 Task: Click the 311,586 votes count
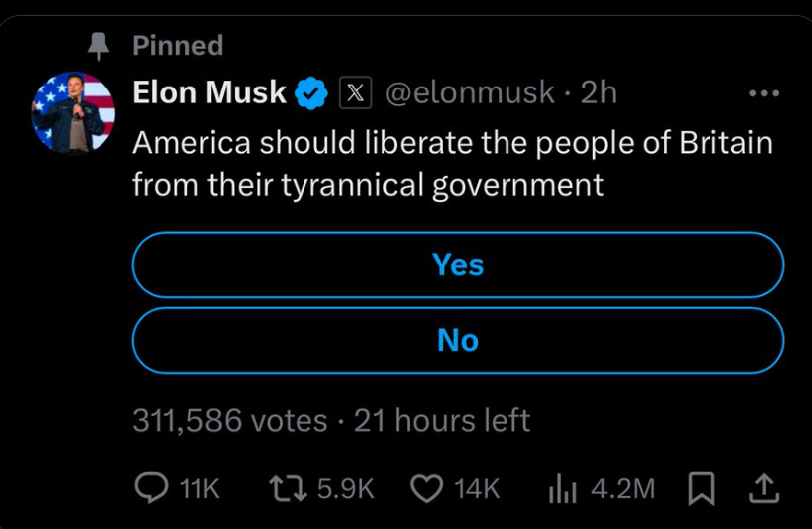tap(230, 420)
